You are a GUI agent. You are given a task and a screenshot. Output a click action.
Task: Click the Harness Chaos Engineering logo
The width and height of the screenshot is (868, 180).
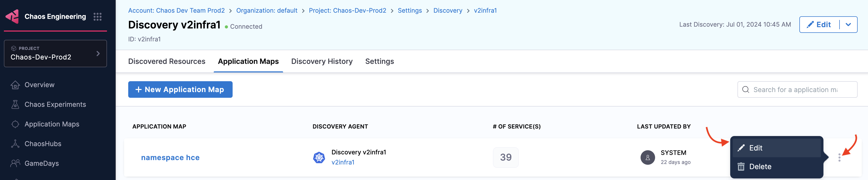(12, 17)
